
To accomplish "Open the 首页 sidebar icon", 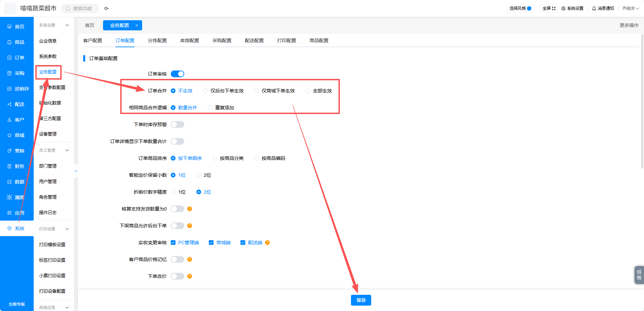I will [9, 27].
